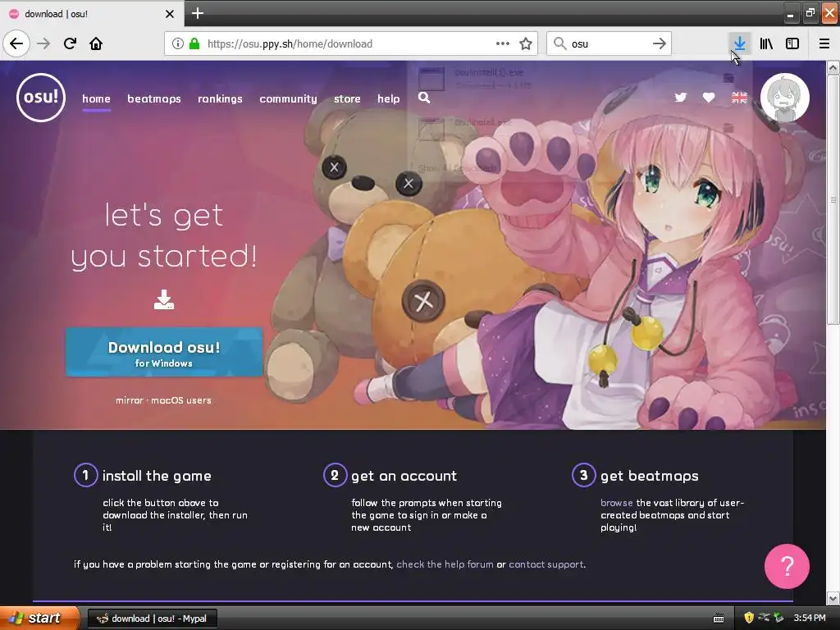Open the store menu
This screenshot has height=630, width=840.
coord(347,98)
